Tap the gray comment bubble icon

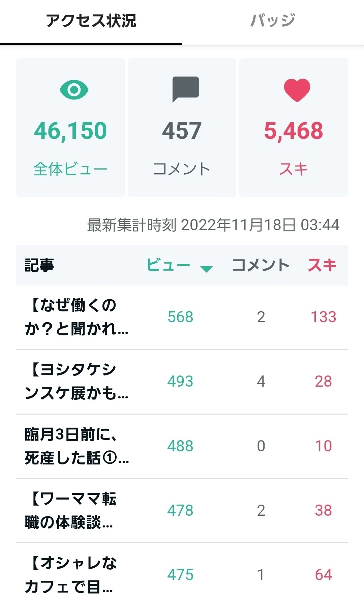coord(185,89)
